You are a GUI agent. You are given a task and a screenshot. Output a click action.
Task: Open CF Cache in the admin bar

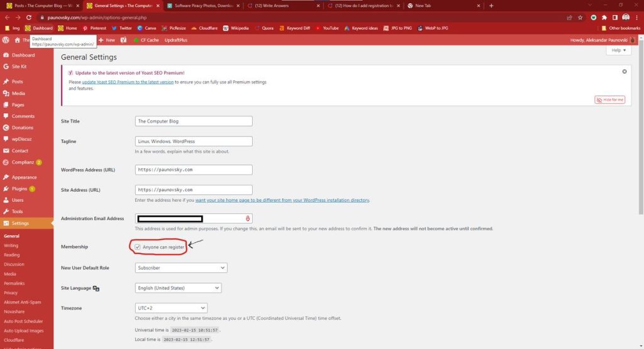pos(146,40)
